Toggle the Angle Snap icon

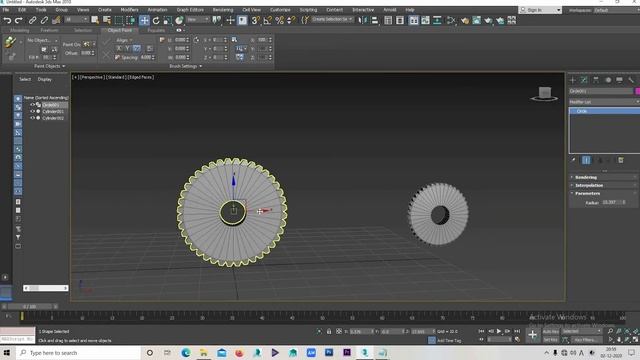267,20
